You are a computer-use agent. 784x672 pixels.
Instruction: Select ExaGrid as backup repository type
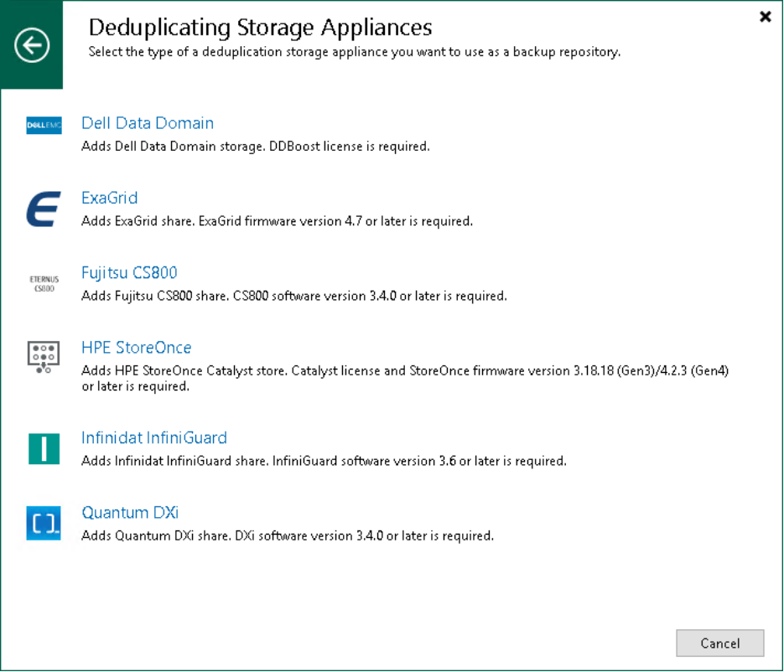click(109, 198)
